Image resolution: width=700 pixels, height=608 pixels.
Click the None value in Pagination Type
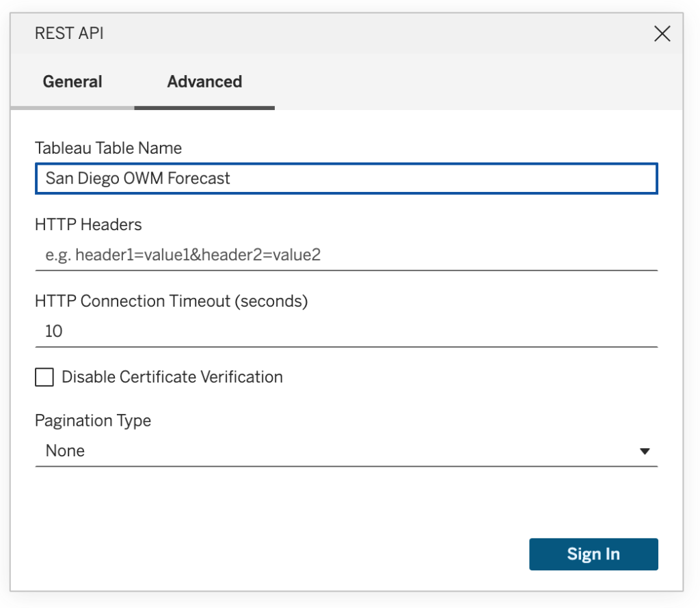click(66, 451)
